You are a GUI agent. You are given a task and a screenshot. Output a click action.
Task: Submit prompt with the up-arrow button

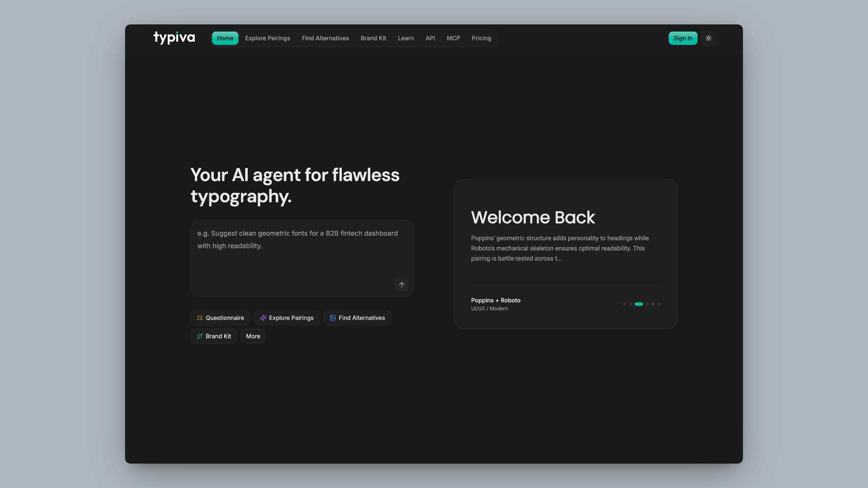tap(401, 285)
